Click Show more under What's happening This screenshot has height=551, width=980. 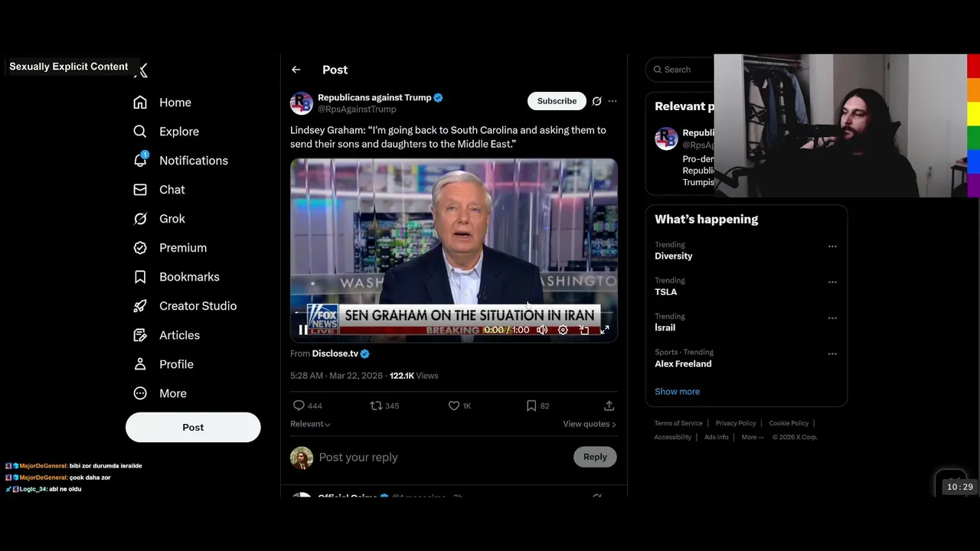pos(677,392)
